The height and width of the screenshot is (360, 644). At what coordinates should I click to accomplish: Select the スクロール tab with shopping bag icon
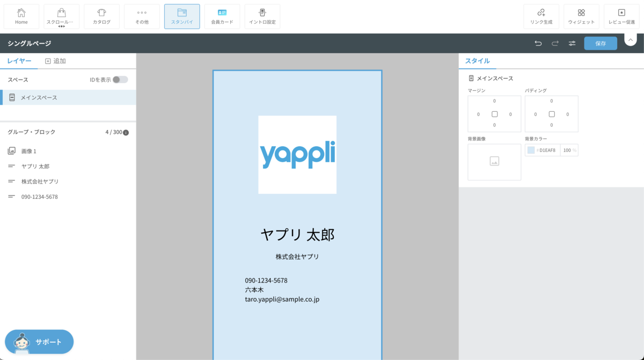pos(62,17)
